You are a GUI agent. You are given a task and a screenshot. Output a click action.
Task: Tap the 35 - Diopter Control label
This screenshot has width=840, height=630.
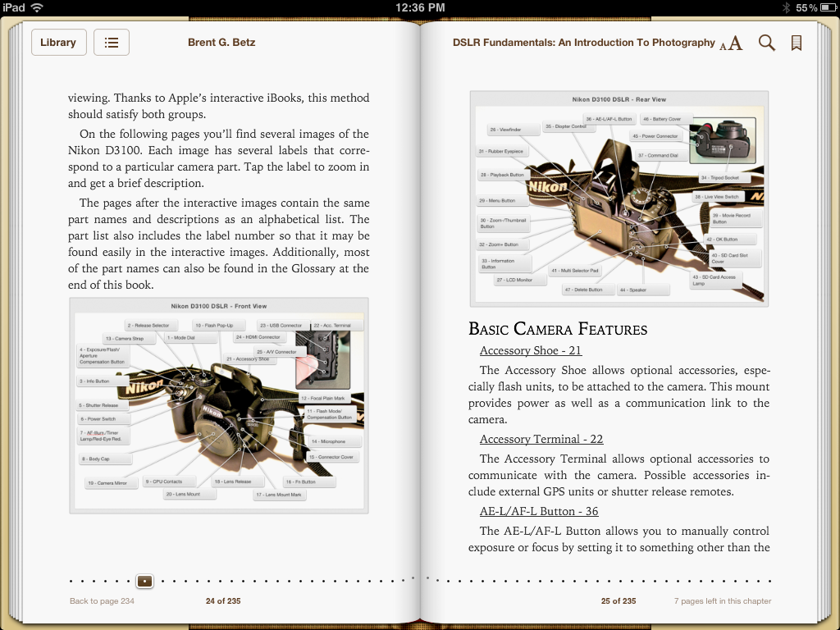pyautogui.click(x=566, y=126)
